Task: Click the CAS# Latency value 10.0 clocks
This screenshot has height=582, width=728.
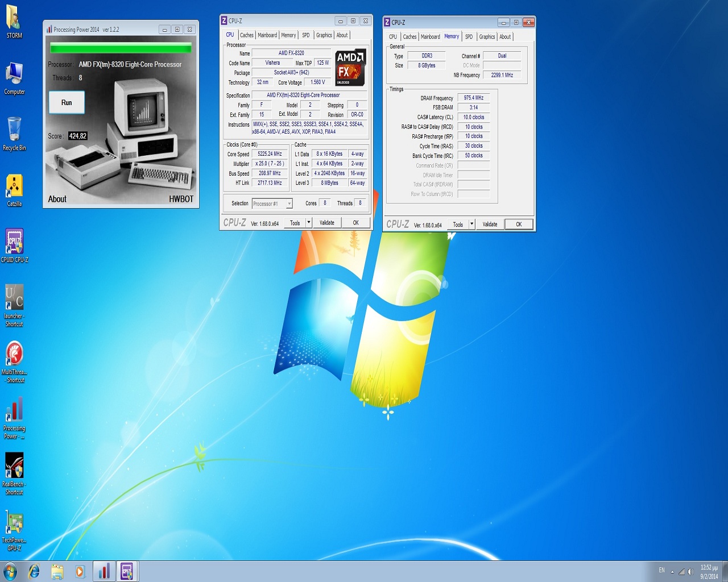Action: [473, 117]
